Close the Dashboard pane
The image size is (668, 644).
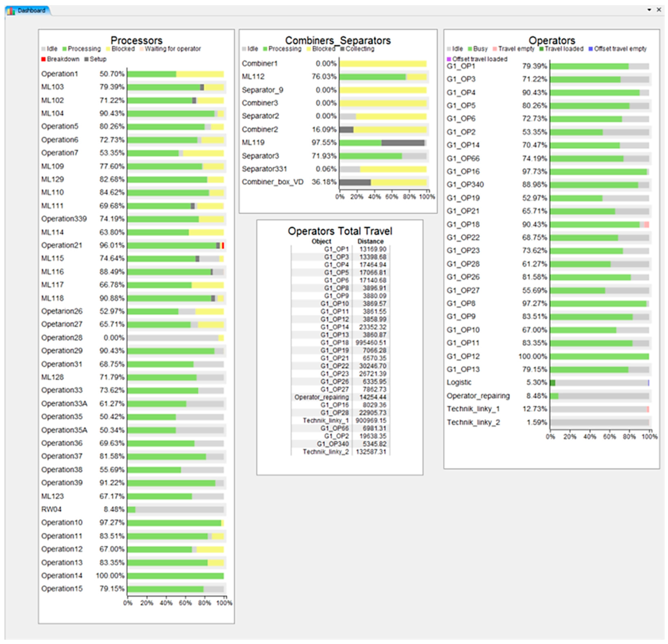[x=659, y=10]
